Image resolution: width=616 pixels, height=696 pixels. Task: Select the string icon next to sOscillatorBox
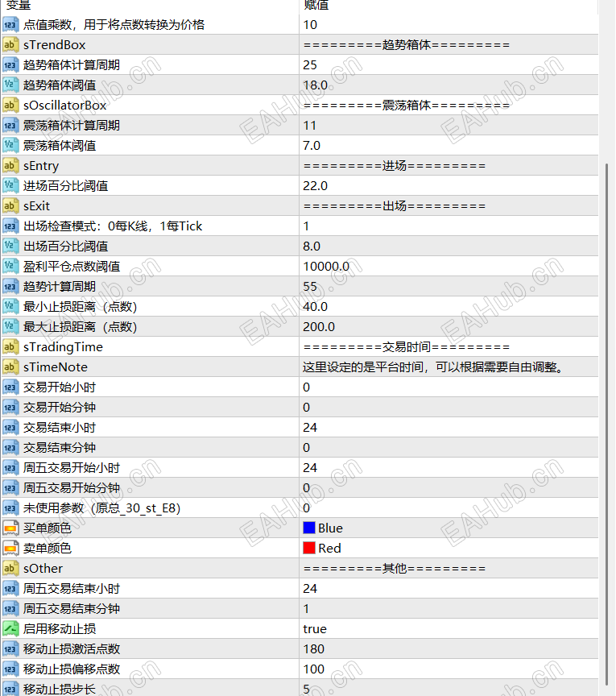click(10, 106)
